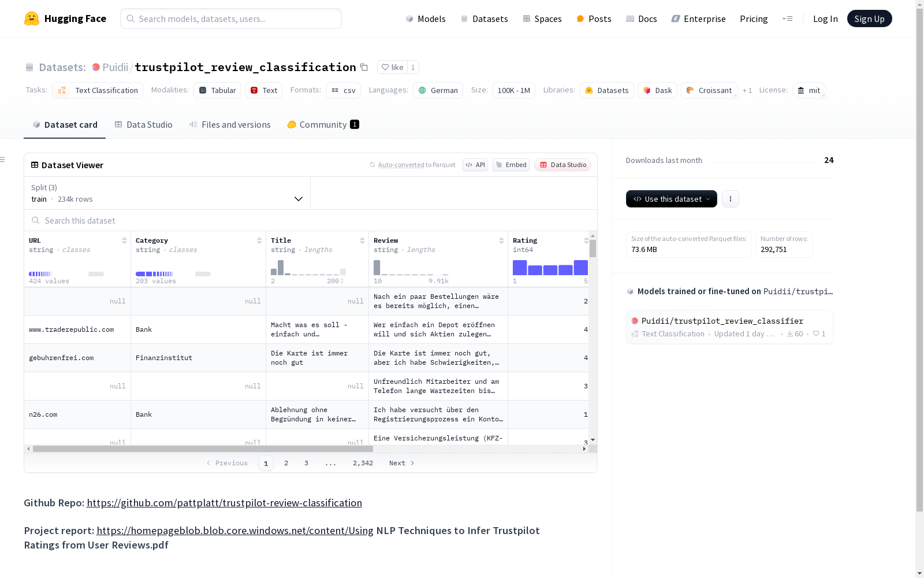Select the Datasets library tag

click(606, 90)
